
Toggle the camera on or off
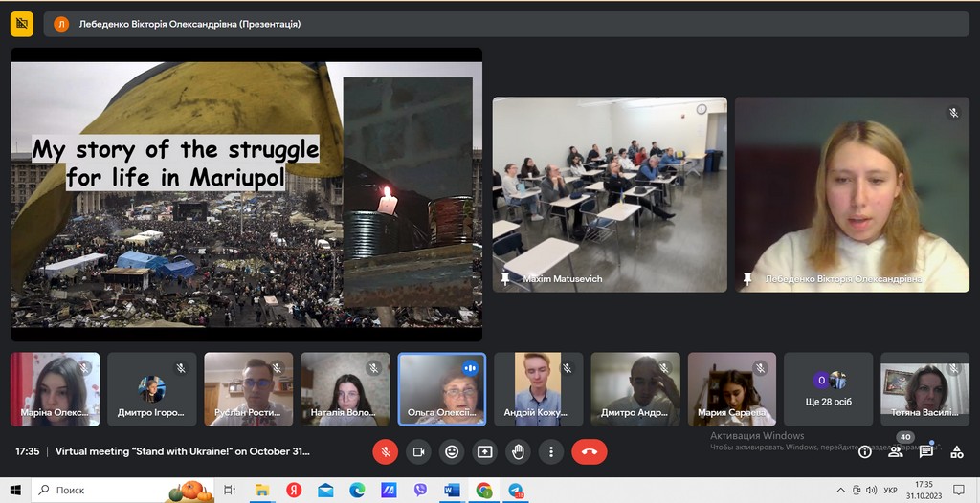[x=418, y=451]
